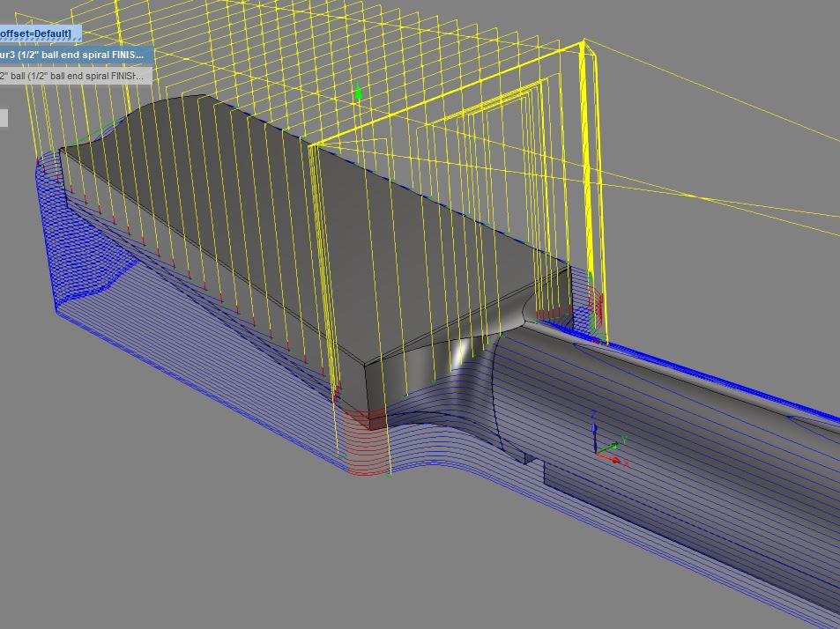Click the green arrow marker atop the toolpath

pyautogui.click(x=359, y=92)
